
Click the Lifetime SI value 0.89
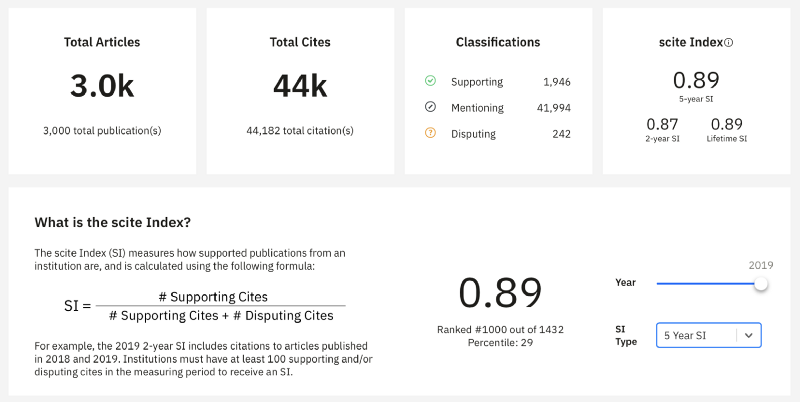click(x=726, y=124)
